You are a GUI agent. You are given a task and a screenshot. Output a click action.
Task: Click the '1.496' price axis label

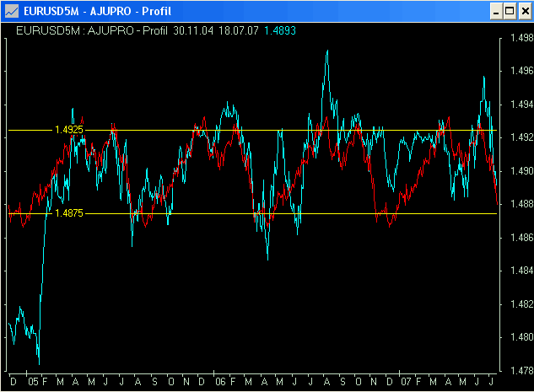tap(521, 71)
